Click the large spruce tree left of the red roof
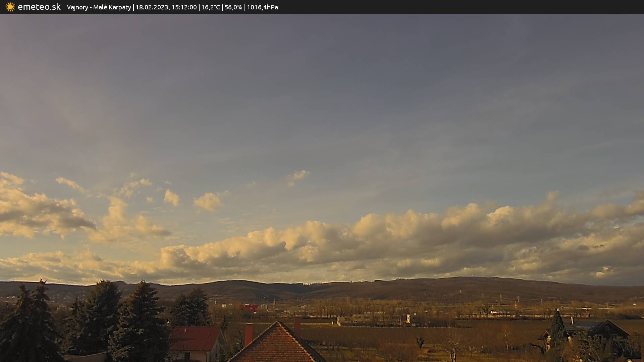 (x=141, y=322)
